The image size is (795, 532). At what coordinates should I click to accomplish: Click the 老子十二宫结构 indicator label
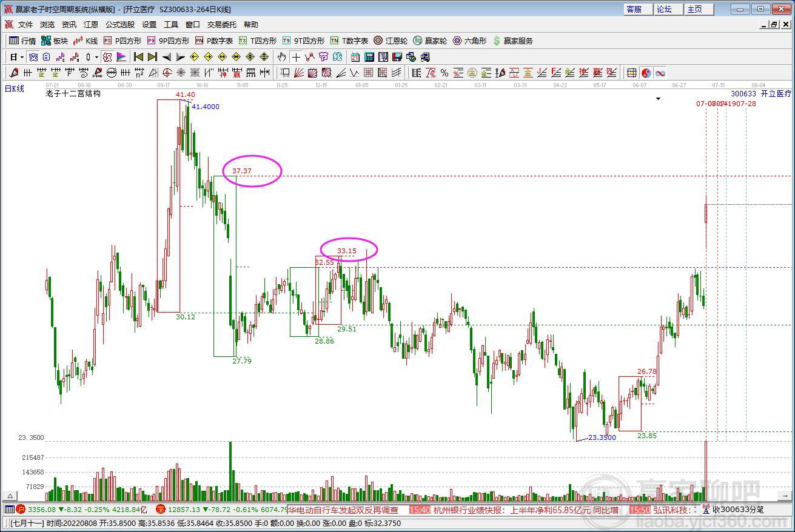(x=73, y=94)
